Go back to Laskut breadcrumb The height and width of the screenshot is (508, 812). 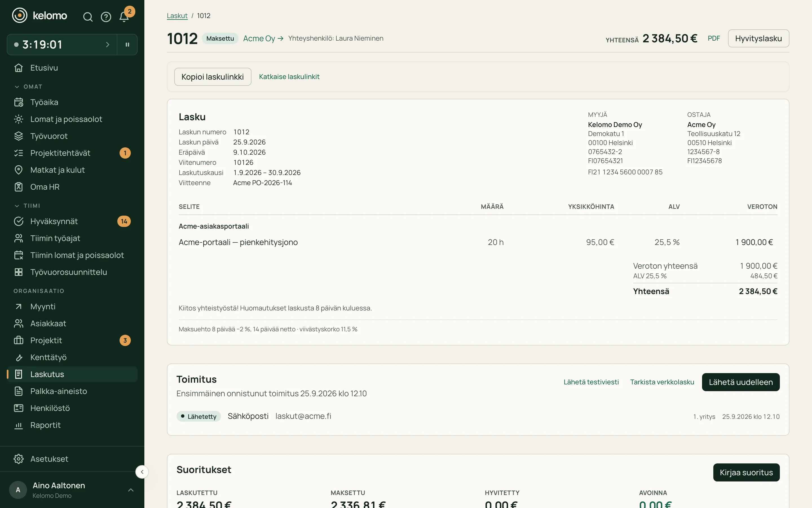tap(177, 16)
